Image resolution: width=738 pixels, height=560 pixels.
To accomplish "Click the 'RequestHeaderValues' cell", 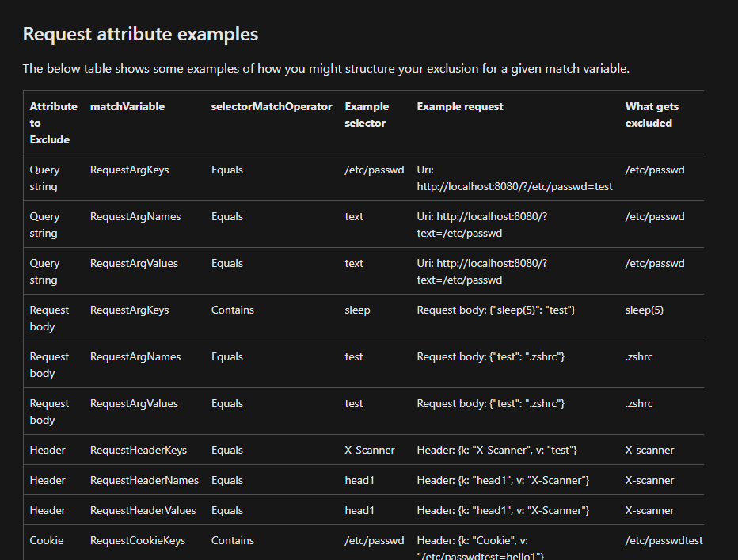I will pos(143,510).
